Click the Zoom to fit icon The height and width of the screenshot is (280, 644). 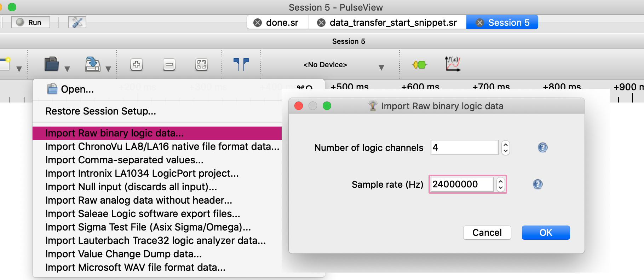[202, 65]
